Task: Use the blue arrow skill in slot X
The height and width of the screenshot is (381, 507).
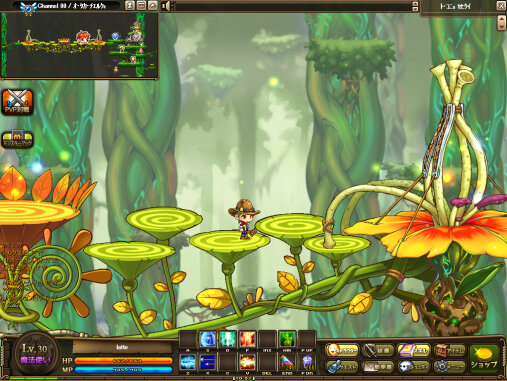Action: point(208,362)
